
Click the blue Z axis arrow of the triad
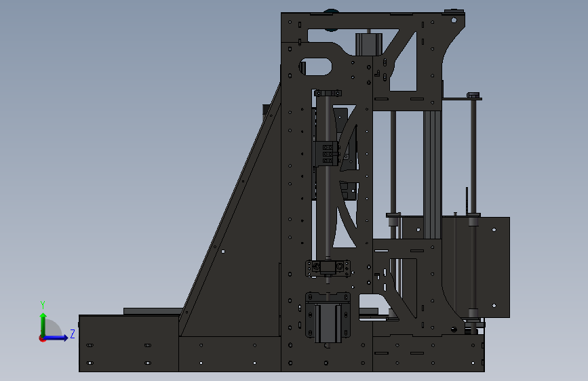pos(56,338)
